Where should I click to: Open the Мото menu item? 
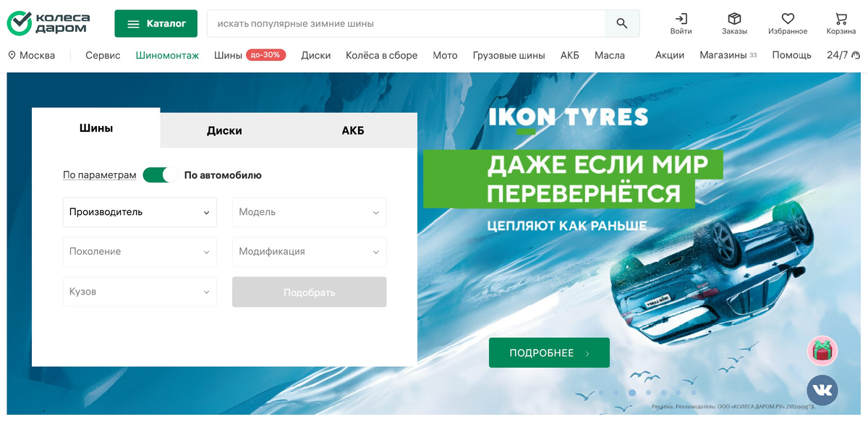pos(445,55)
